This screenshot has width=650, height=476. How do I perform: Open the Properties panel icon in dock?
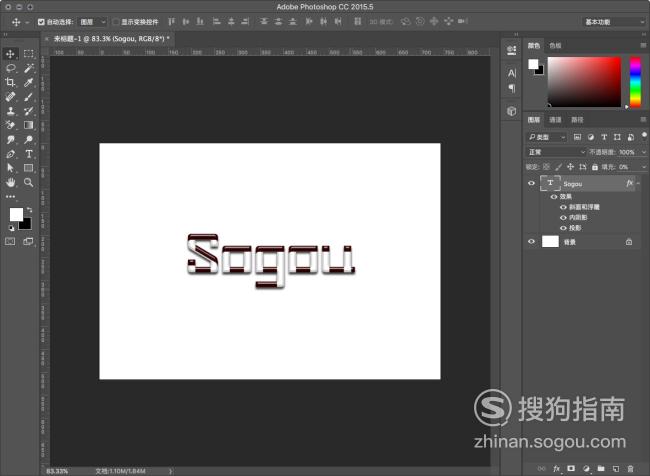point(512,50)
